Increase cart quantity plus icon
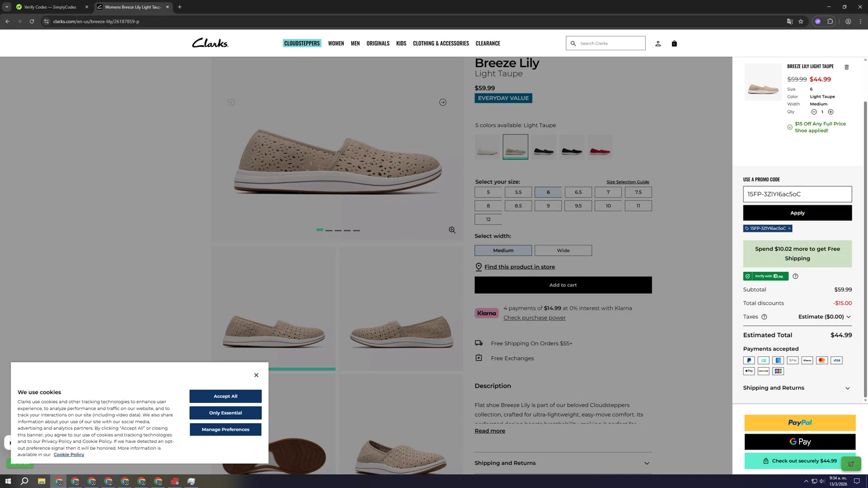 [x=830, y=112]
